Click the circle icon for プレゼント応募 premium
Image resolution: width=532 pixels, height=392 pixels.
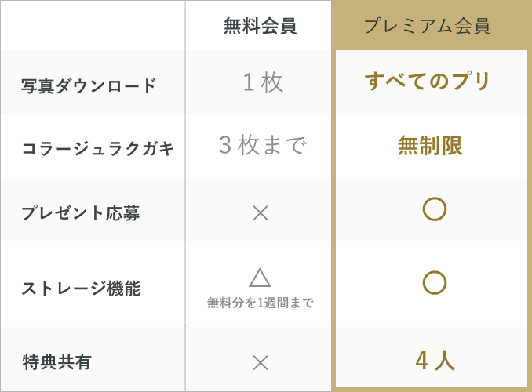434,209
